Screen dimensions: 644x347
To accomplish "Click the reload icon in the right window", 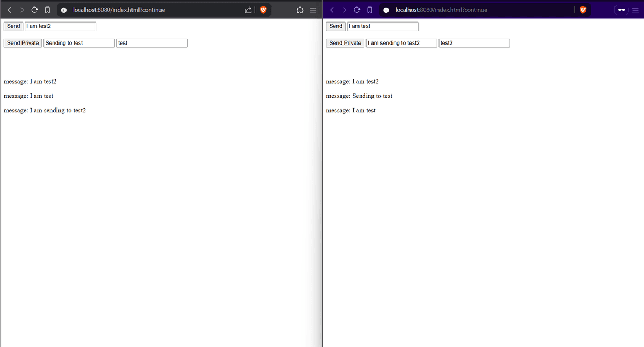I will 356,9.
